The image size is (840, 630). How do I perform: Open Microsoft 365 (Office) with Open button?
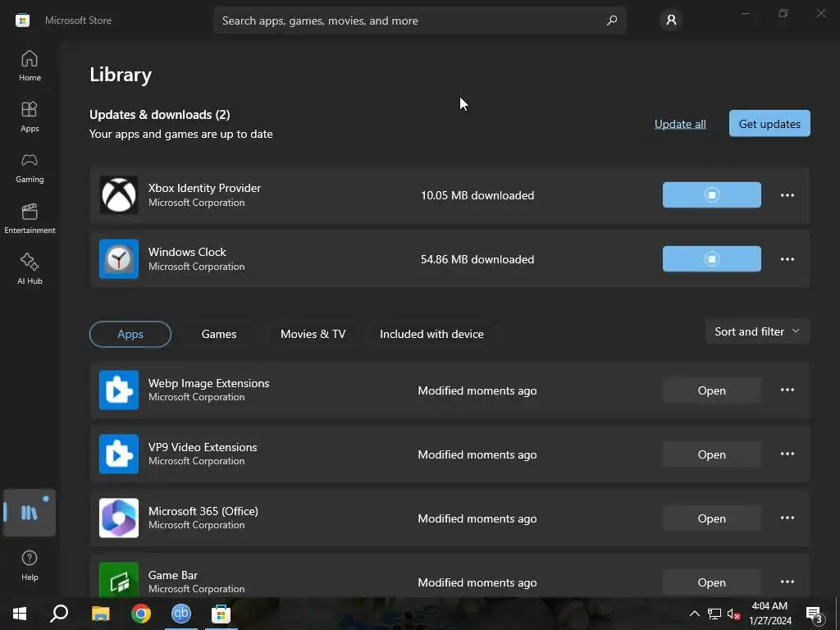711,518
